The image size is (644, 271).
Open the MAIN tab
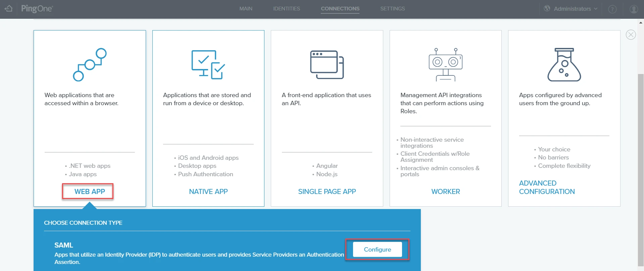pos(246,9)
